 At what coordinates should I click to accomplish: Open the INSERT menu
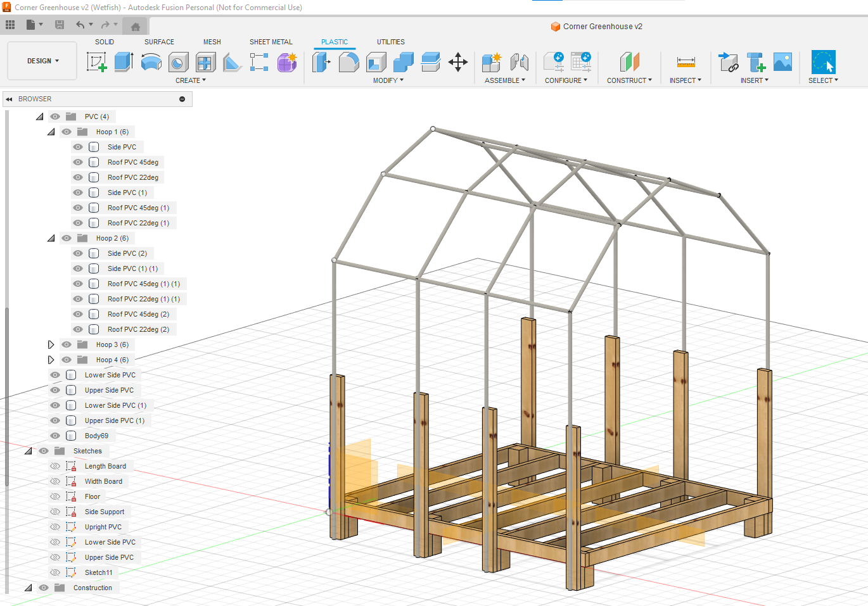click(755, 80)
